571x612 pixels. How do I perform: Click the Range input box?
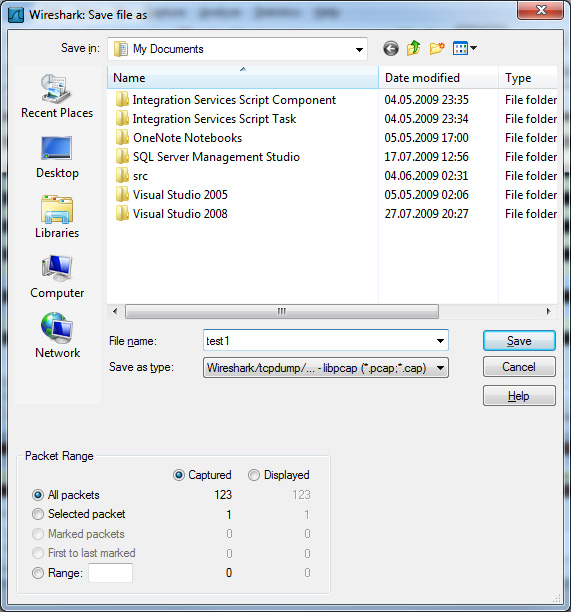pos(110,573)
